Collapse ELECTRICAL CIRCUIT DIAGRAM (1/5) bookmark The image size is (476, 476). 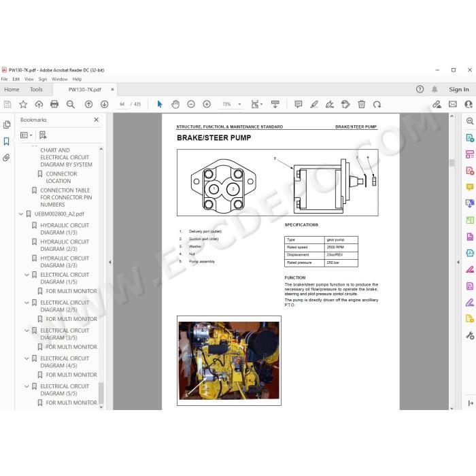(x=27, y=275)
